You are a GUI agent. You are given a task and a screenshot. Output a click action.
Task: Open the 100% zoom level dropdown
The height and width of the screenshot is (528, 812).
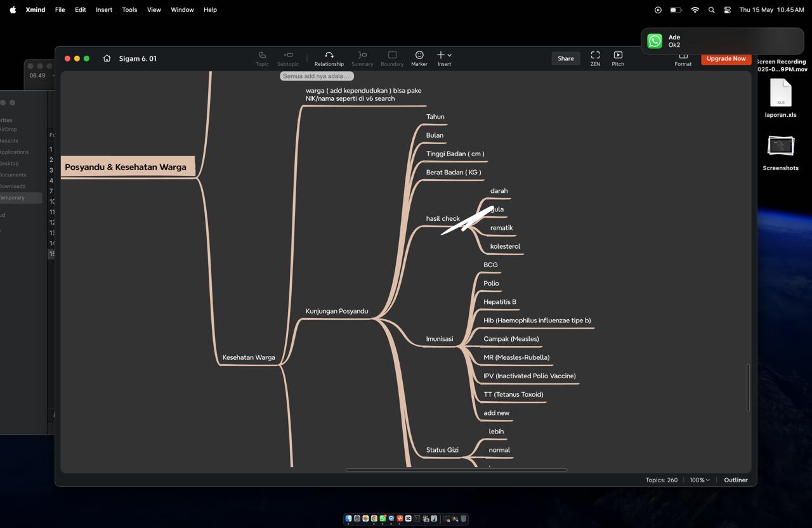click(699, 480)
